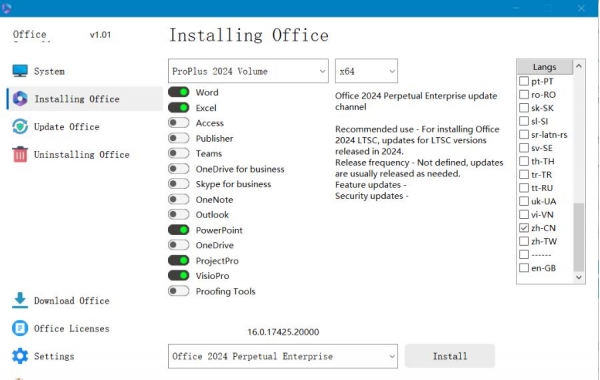Click the Update Office shield icon

[x=20, y=127]
